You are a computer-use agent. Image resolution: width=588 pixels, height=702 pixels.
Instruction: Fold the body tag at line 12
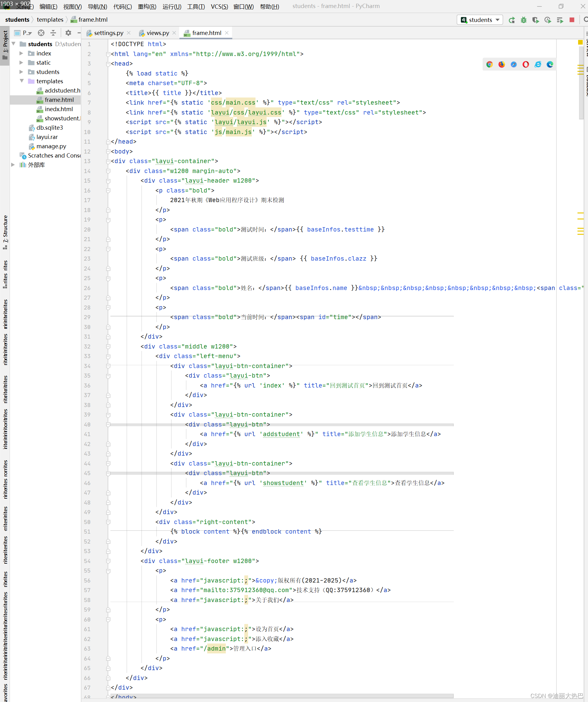(108, 151)
